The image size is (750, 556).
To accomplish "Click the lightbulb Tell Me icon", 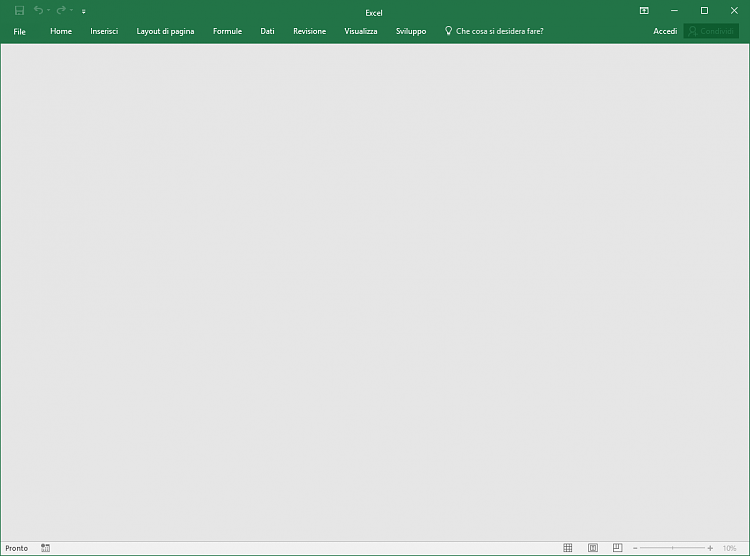I will click(x=448, y=31).
